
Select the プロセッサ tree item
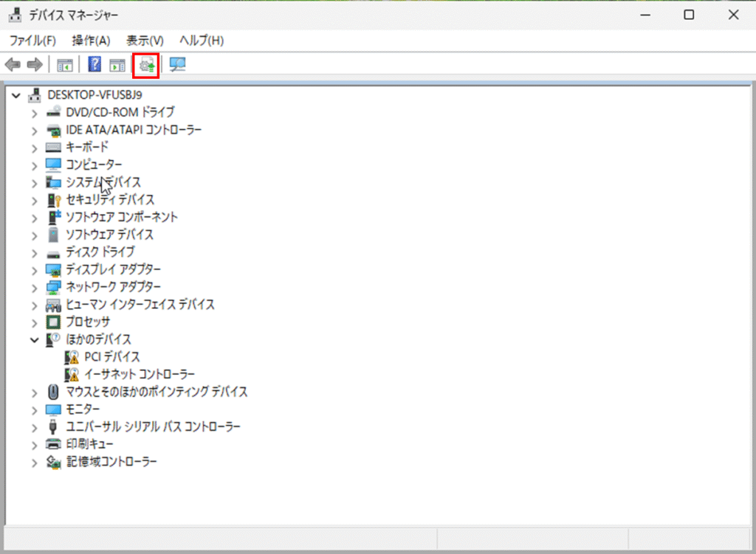tap(88, 322)
